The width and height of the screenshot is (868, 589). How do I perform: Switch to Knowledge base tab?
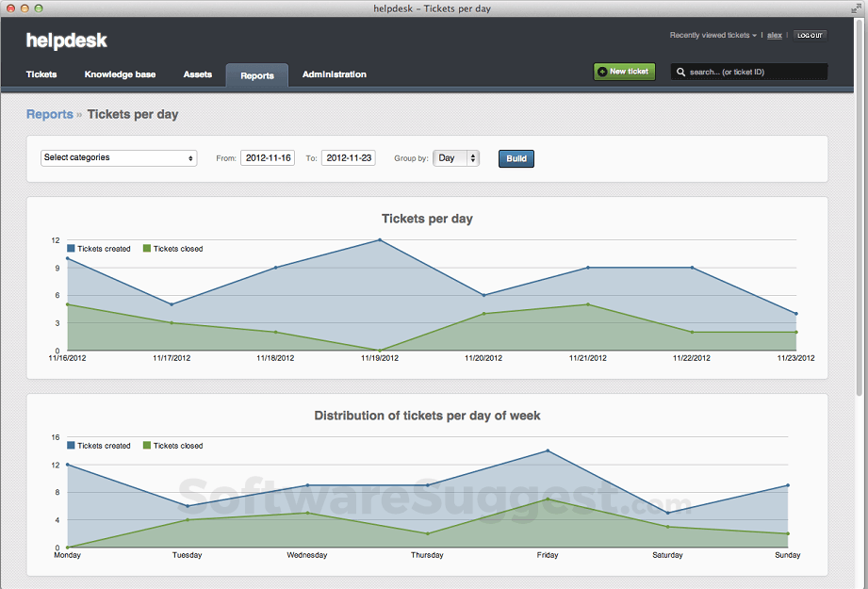pos(120,74)
